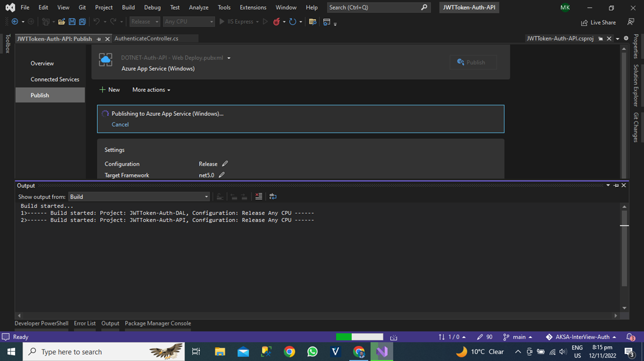Save all files in the solution
Viewport: 644px width, 361px height.
click(x=82, y=21)
